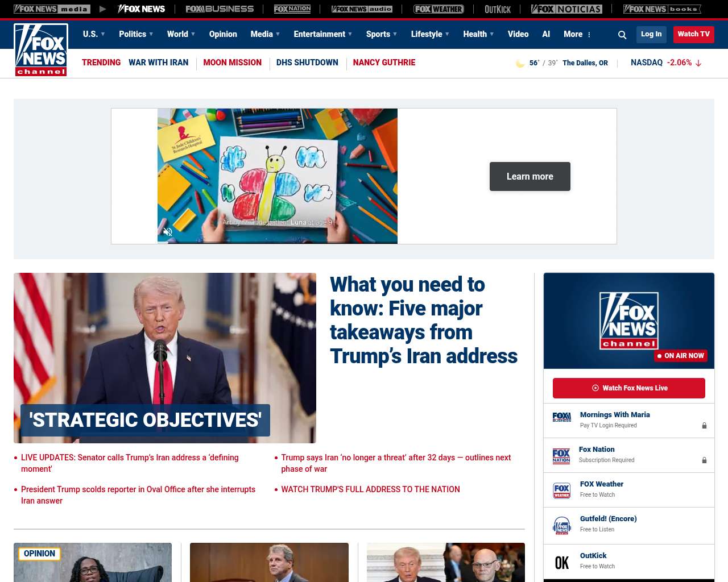Unmute the ad video speaker icon

tap(168, 232)
